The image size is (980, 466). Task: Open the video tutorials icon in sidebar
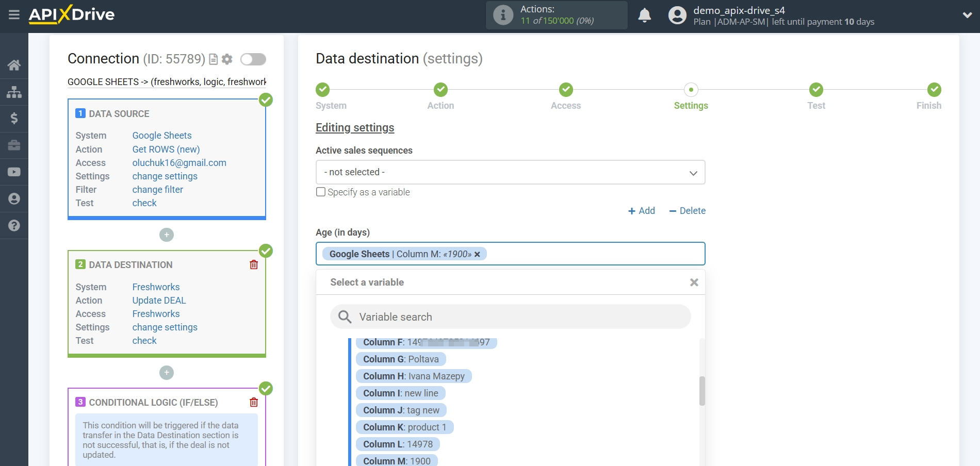click(14, 172)
